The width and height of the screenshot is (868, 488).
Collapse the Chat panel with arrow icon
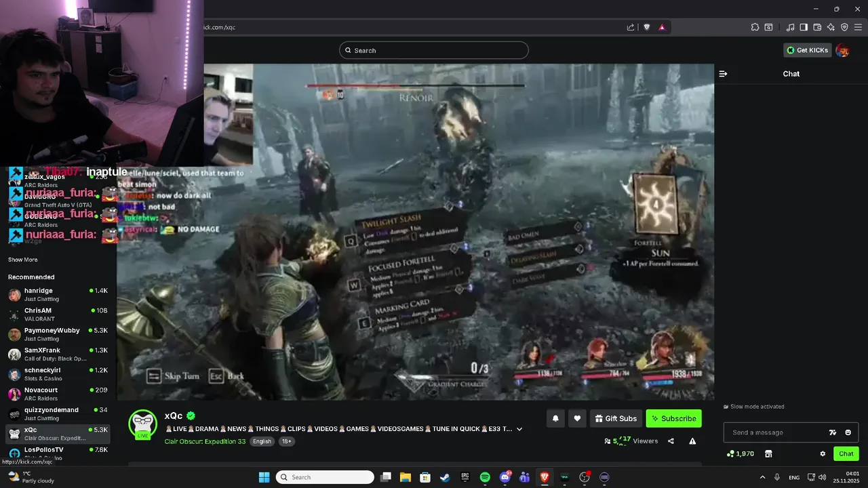click(723, 74)
